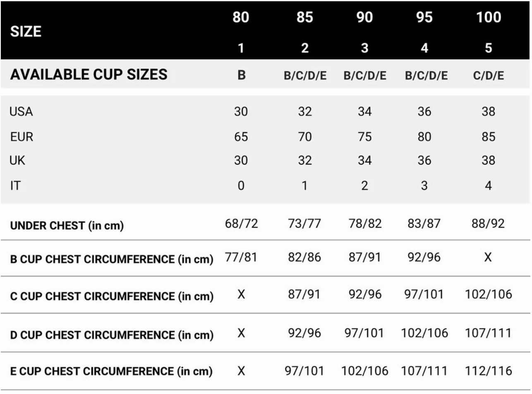Click B cup value 77/81
532x394 pixels.
pyautogui.click(x=241, y=258)
